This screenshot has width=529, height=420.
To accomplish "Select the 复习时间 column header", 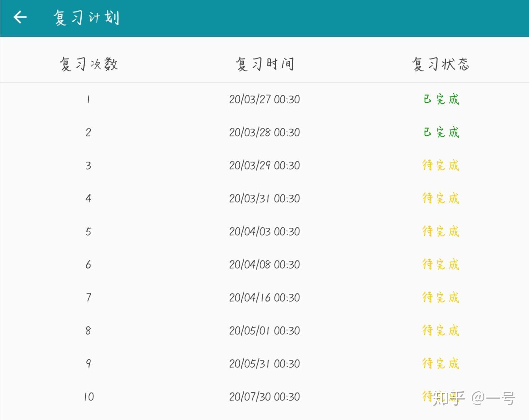I will pyautogui.click(x=264, y=64).
